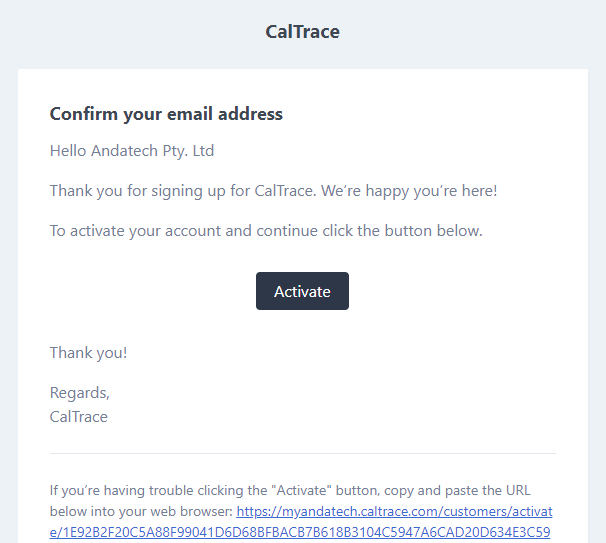Click the 'Thank you!' line
Image resolution: width=606 pixels, height=543 pixels.
tap(89, 353)
